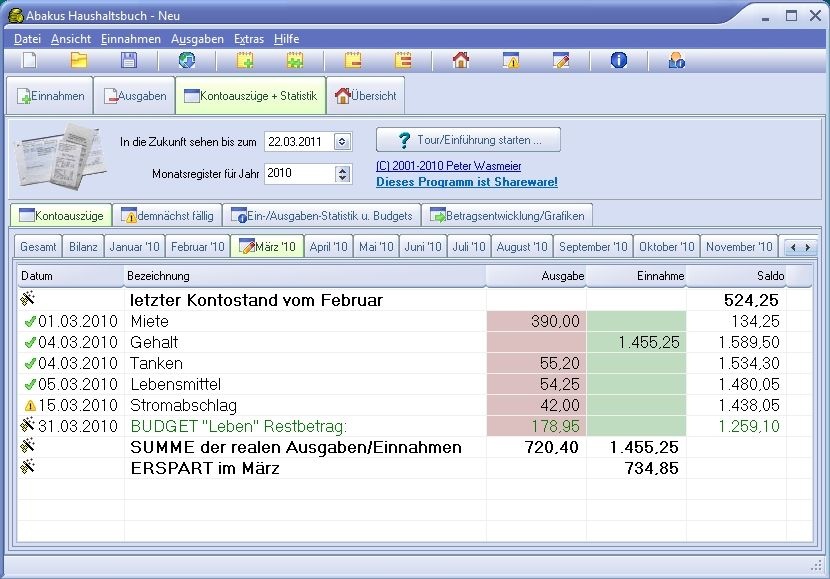Screen dimensions: 830x579
Task: Click the red house toolbar icon
Action: click(461, 61)
